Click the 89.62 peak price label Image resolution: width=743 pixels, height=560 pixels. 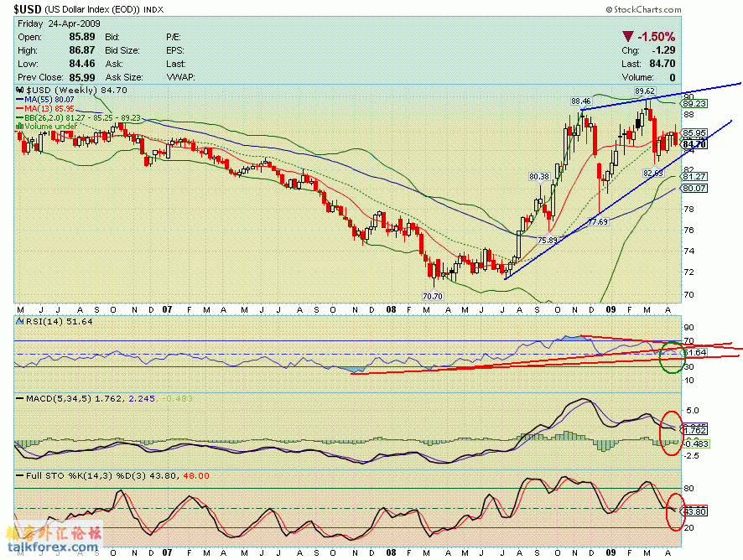[x=645, y=91]
